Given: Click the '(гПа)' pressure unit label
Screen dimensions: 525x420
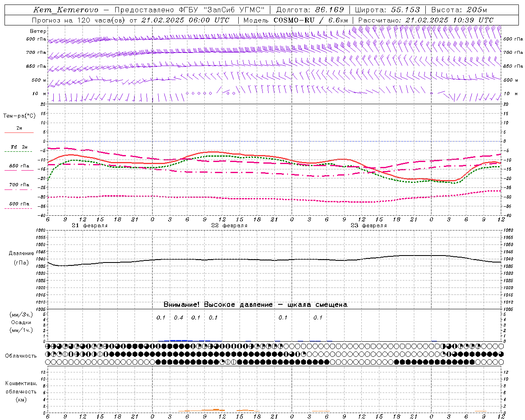Looking at the screenshot, I should tap(21, 262).
